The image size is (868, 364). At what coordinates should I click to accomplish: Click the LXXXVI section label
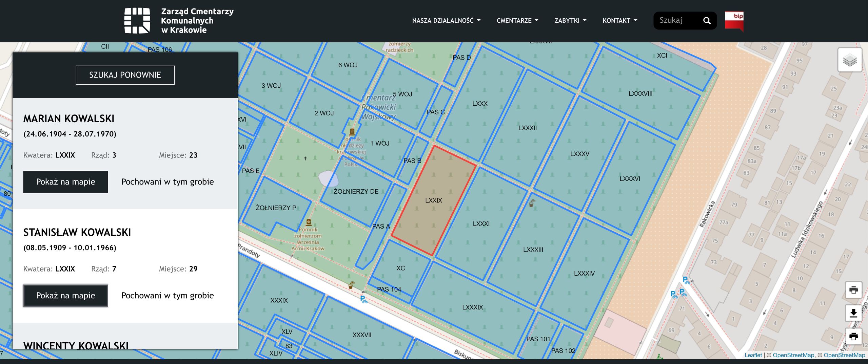[630, 179]
